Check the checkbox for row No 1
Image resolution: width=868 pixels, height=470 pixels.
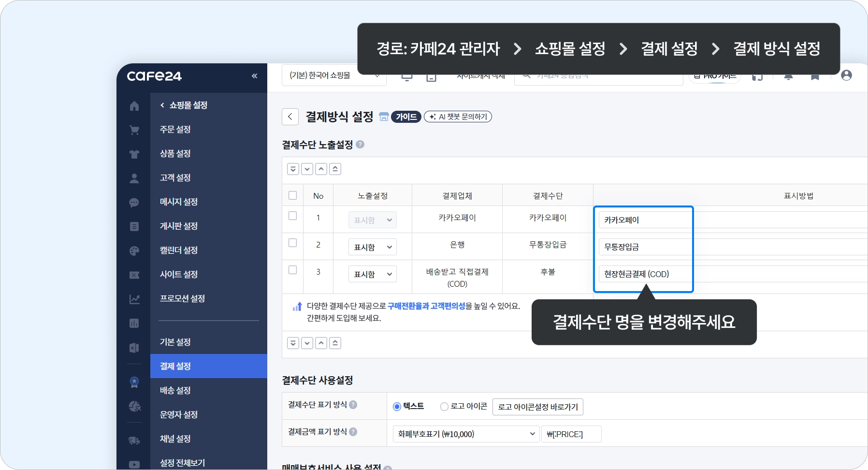(x=292, y=216)
